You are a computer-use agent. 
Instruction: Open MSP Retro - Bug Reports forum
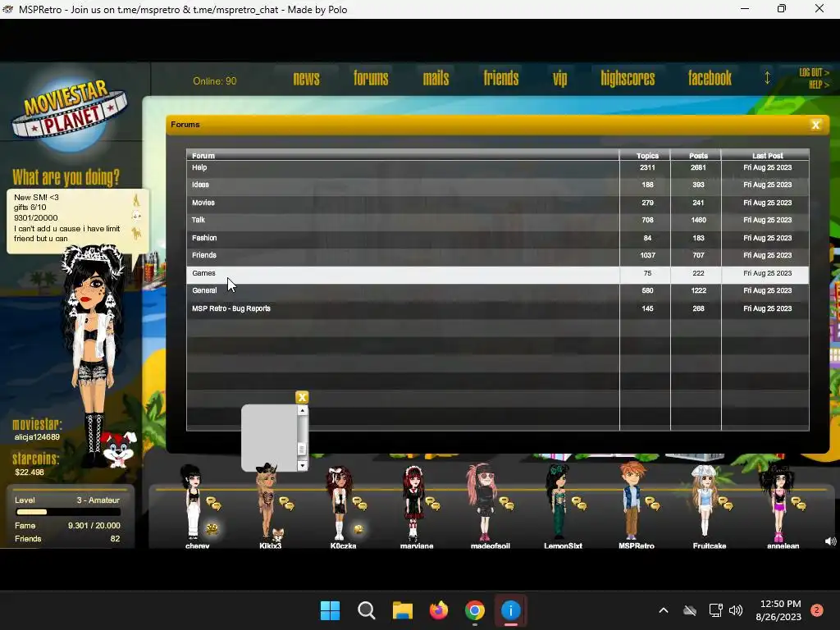497,308
